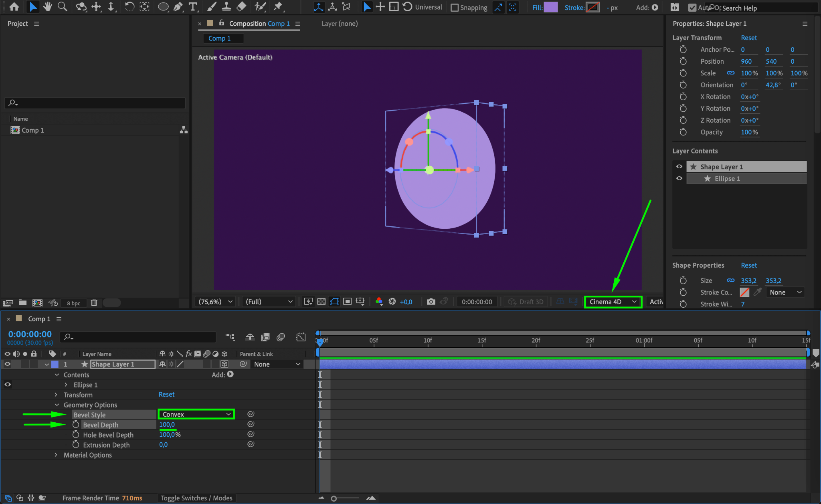Open the Project panel menu

tap(36, 24)
